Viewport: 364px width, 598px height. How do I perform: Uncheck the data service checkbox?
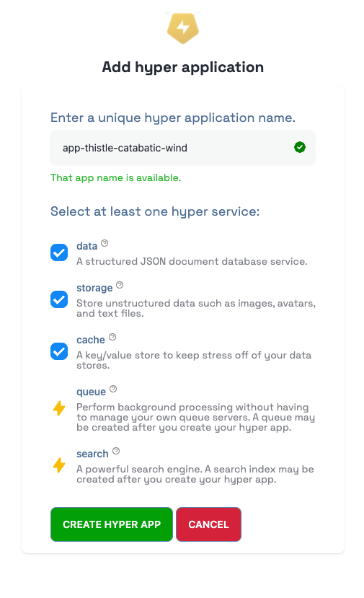coord(59,252)
